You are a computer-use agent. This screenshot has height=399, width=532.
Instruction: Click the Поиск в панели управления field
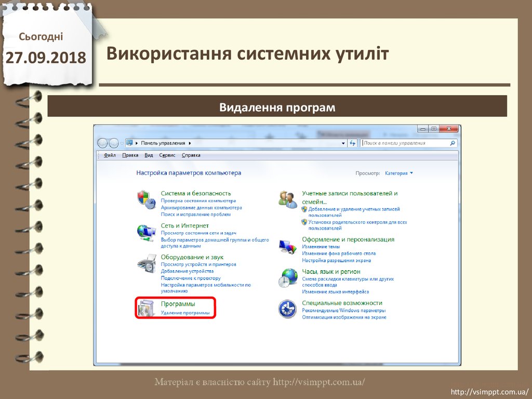(405, 143)
